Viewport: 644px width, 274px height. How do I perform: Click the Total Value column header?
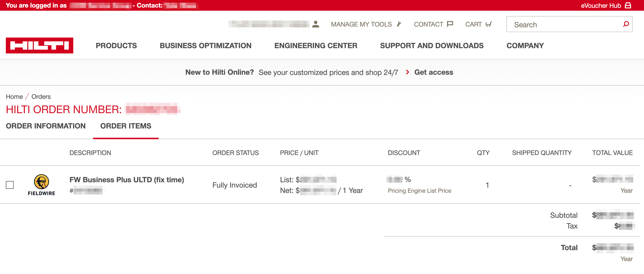pyautogui.click(x=612, y=153)
